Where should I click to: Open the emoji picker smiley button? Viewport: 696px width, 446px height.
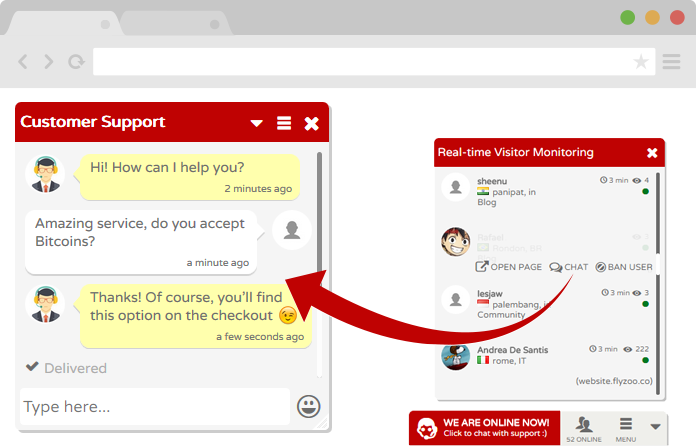[308, 406]
